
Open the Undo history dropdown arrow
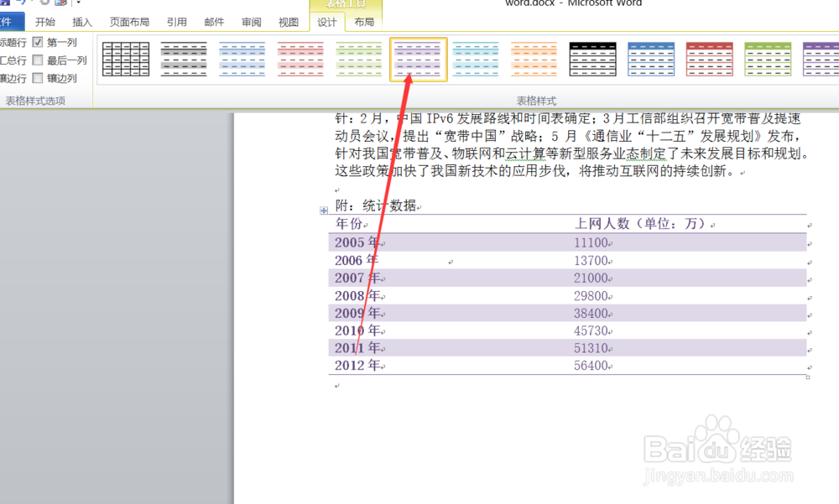click(31, 4)
